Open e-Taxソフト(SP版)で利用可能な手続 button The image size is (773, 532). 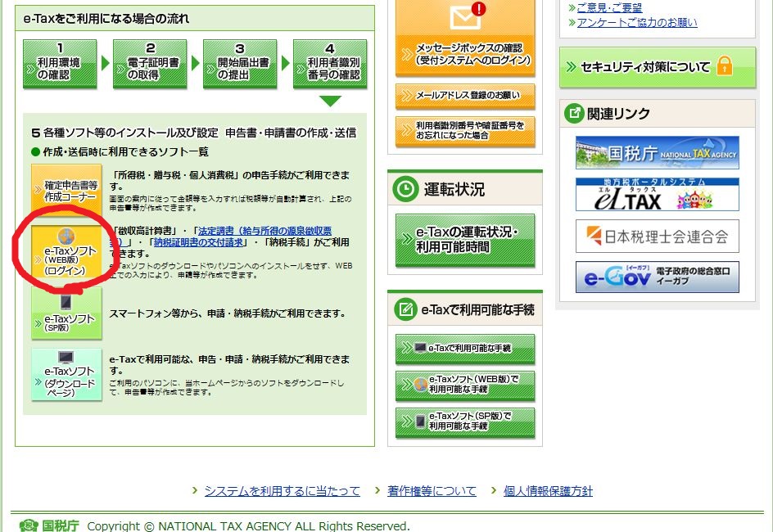(465, 422)
